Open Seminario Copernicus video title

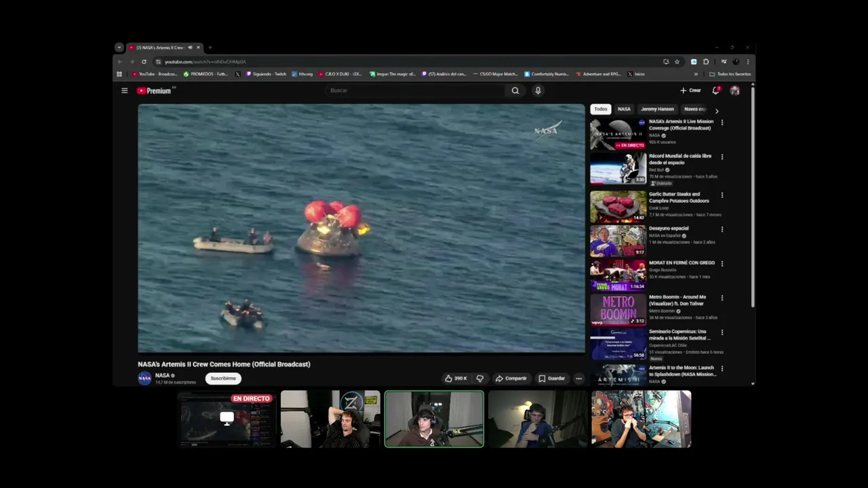679,335
